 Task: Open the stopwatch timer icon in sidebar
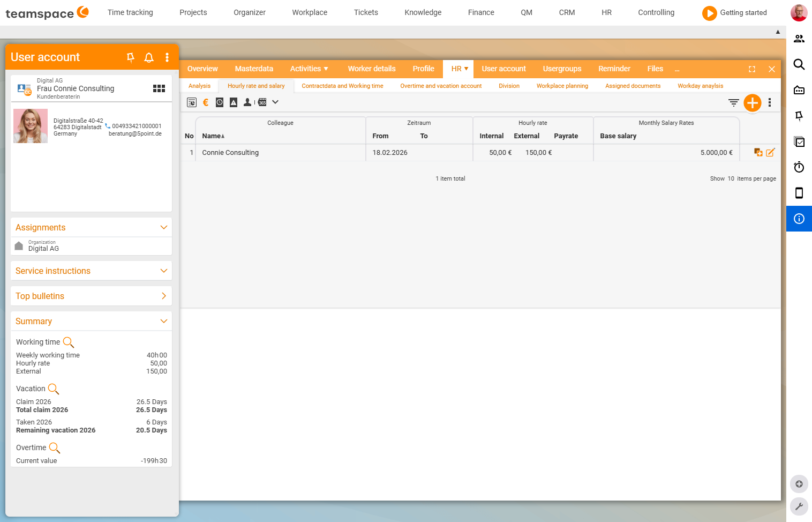click(x=799, y=167)
